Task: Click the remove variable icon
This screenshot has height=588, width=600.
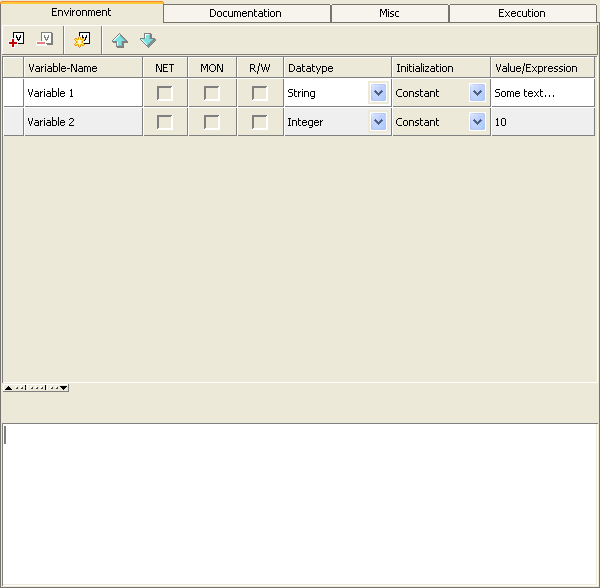Action: tap(45, 40)
